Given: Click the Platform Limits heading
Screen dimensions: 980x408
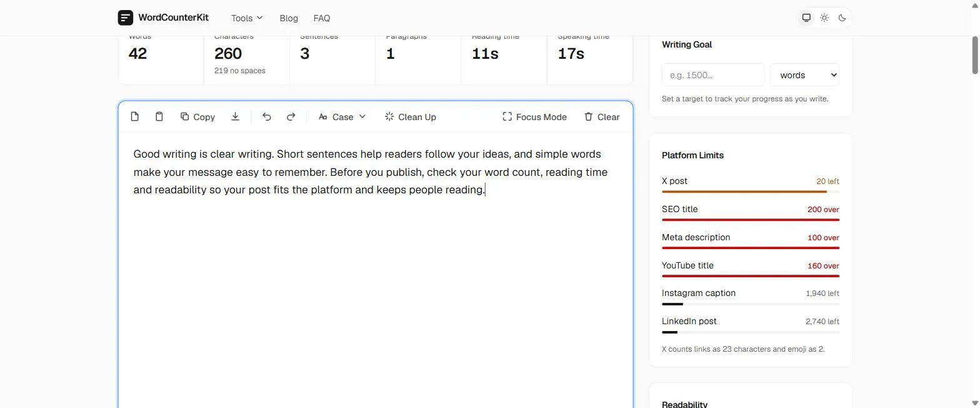Looking at the screenshot, I should 692,155.
